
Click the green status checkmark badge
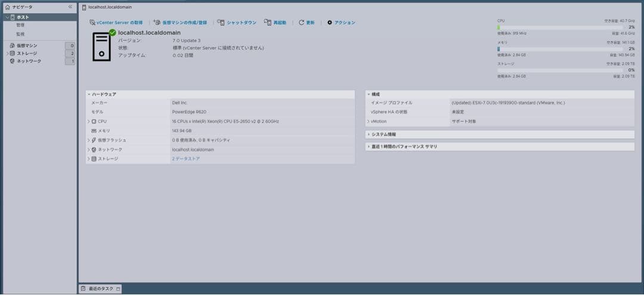(112, 32)
